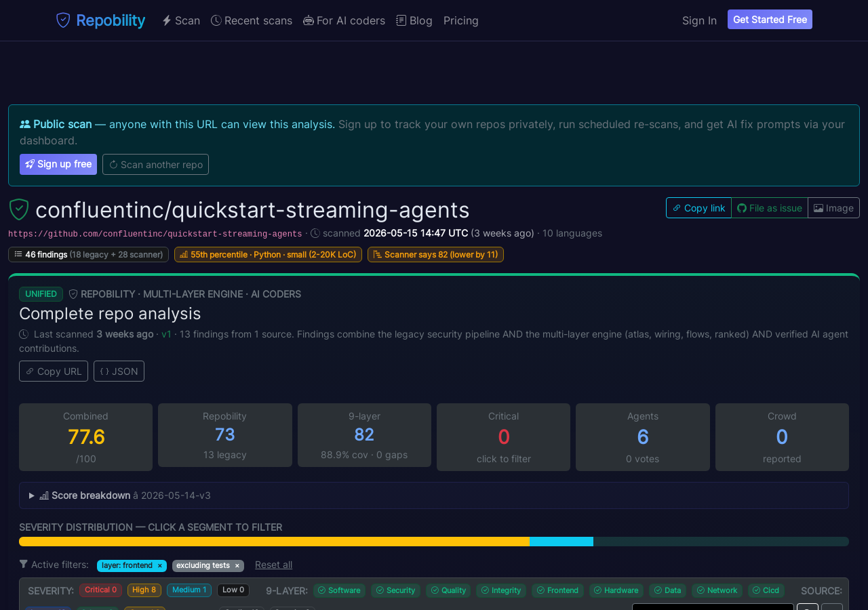Toggle the Hardware layer filter
This screenshot has width=868, height=610.
[616, 591]
